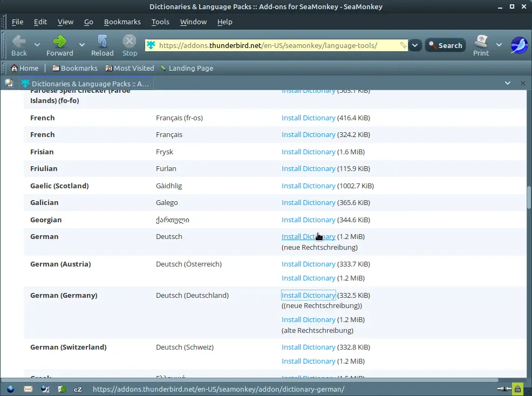Open Mail from the status bar

28,389
